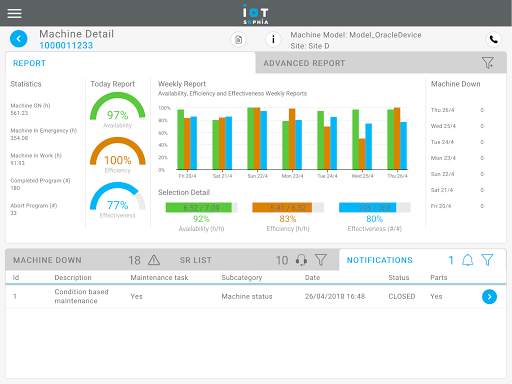
Task: Click the Date column header
Action: pyautogui.click(x=312, y=277)
